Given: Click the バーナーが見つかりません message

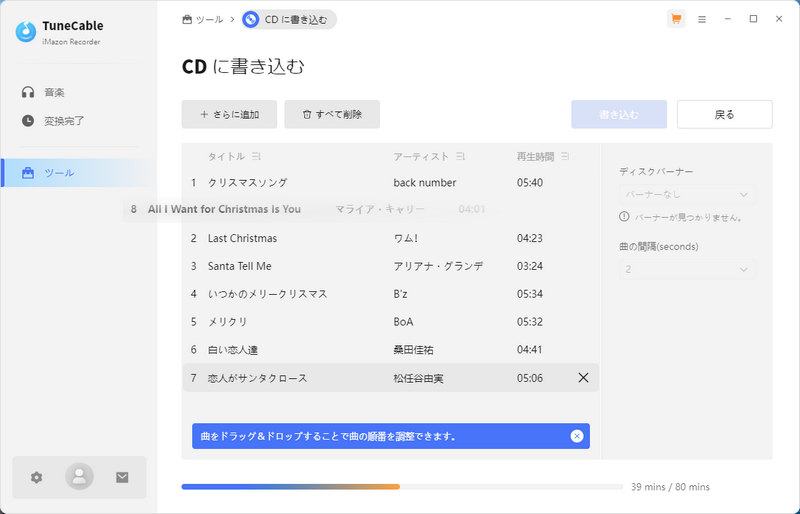Looking at the screenshot, I should (688, 217).
